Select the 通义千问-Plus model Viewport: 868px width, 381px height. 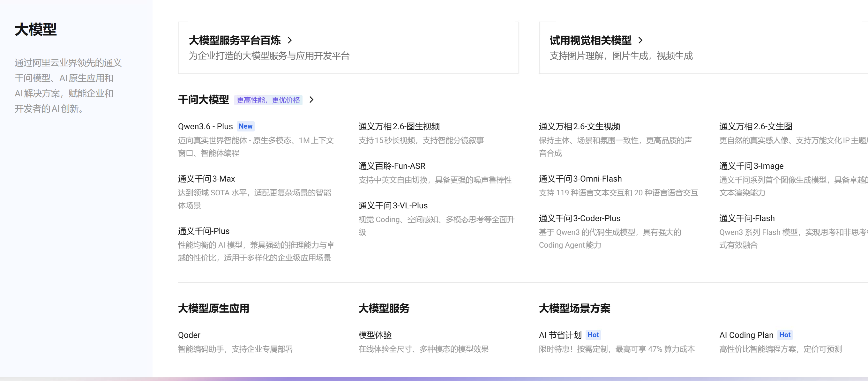(204, 231)
